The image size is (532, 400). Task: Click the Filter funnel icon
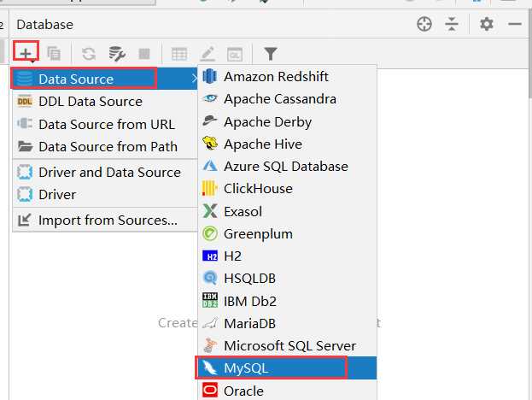coord(271,54)
